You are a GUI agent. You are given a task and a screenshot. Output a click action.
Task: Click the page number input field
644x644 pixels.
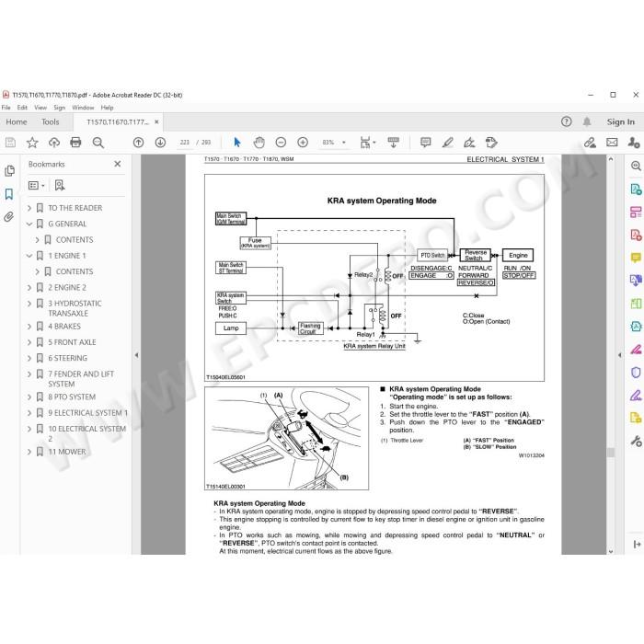point(184,143)
